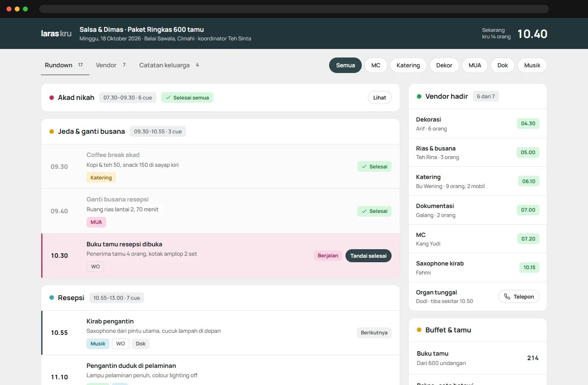Filter rundown by MC

point(376,65)
